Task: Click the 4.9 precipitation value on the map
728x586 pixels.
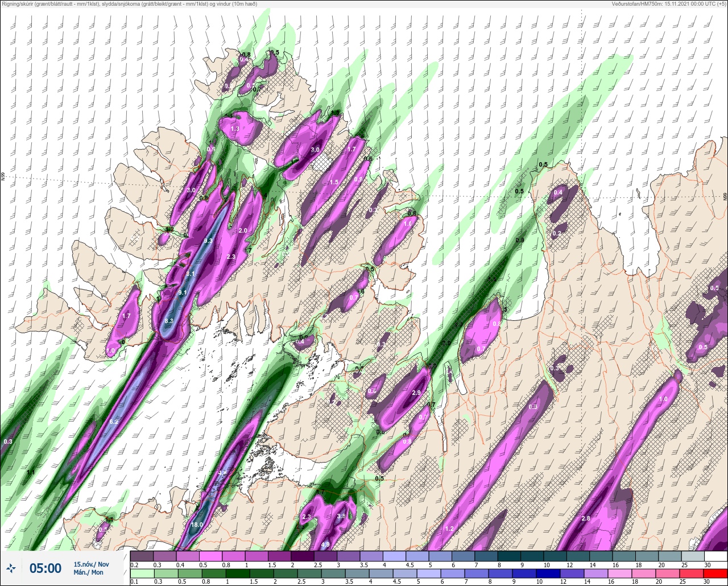Action: coord(326,545)
